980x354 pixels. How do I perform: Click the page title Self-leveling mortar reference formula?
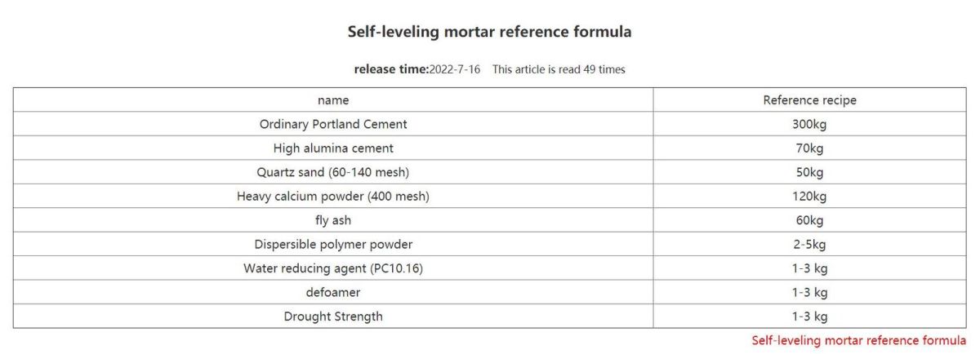pos(489,32)
